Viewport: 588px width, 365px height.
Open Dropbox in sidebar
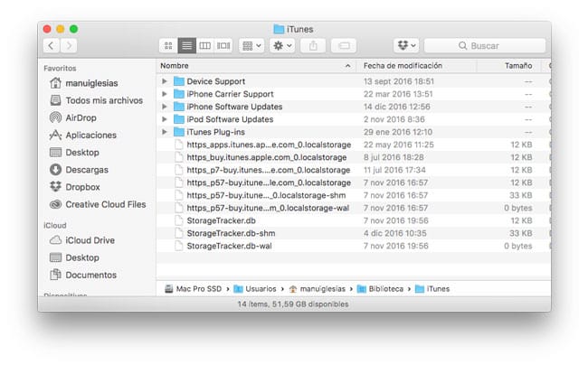[74, 187]
